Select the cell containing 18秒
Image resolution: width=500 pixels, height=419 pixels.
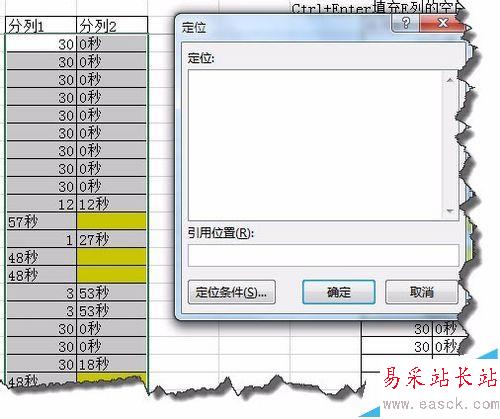(x=112, y=364)
